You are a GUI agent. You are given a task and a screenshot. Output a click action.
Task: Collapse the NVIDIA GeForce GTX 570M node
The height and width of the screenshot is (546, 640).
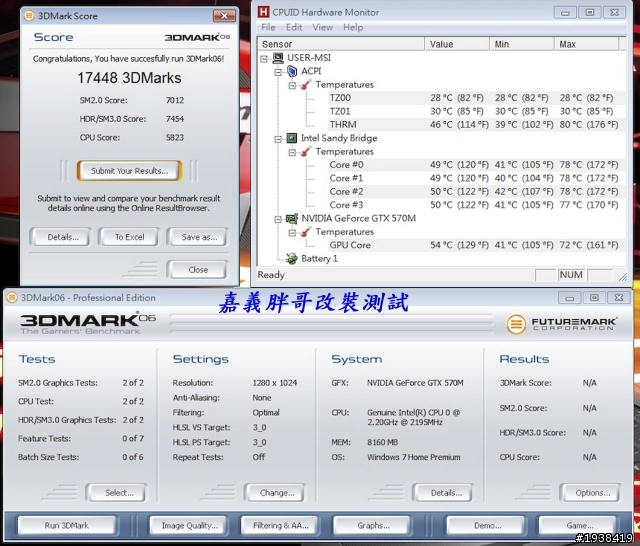(278, 219)
